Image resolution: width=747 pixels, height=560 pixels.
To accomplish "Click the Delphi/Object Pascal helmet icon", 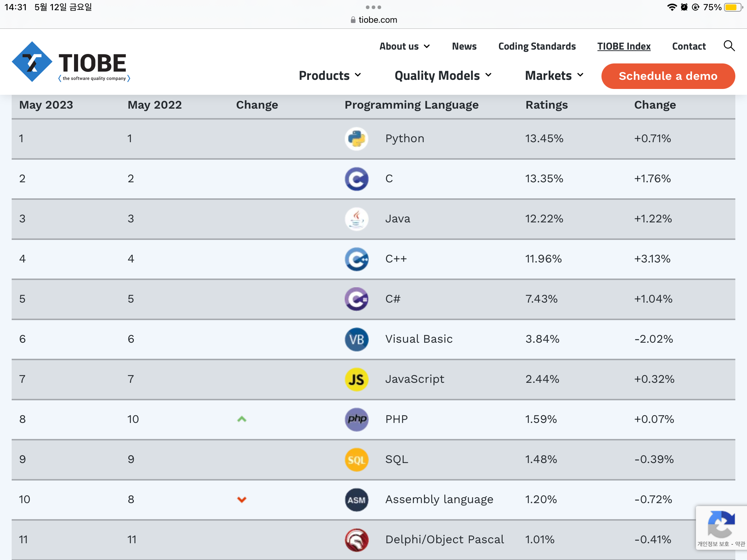I will (356, 540).
